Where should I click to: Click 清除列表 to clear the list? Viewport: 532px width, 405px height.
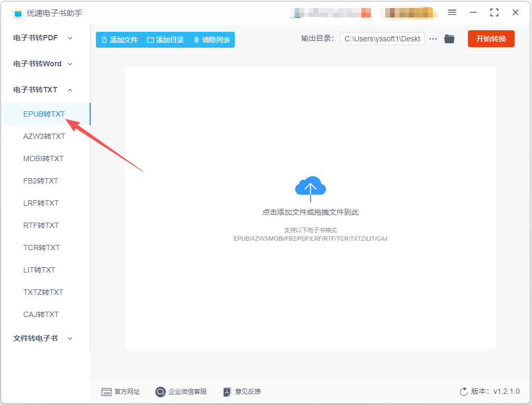coord(212,40)
